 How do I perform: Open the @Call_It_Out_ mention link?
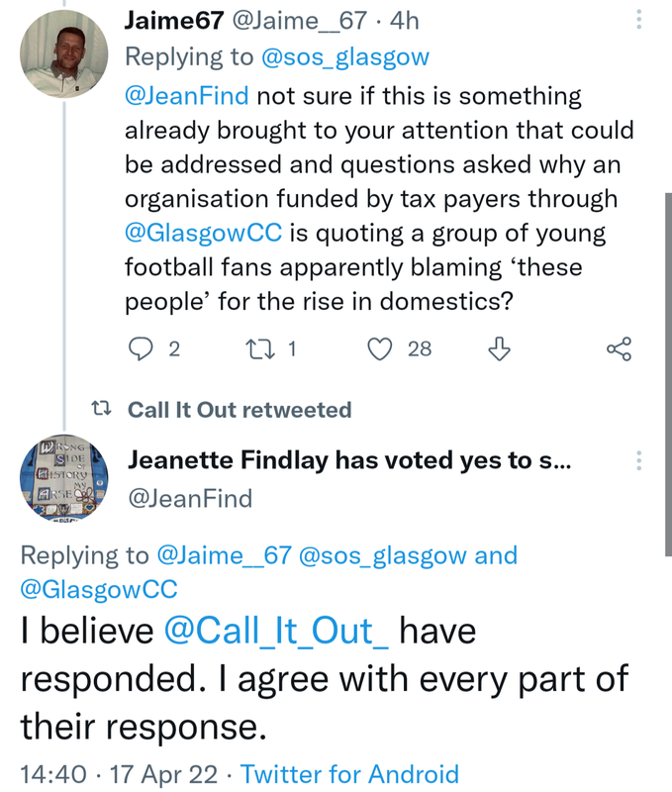tap(277, 633)
